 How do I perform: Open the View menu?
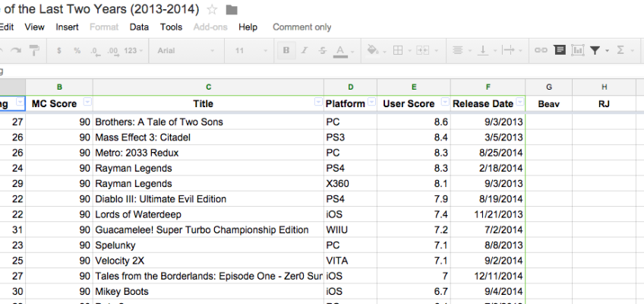tap(34, 27)
